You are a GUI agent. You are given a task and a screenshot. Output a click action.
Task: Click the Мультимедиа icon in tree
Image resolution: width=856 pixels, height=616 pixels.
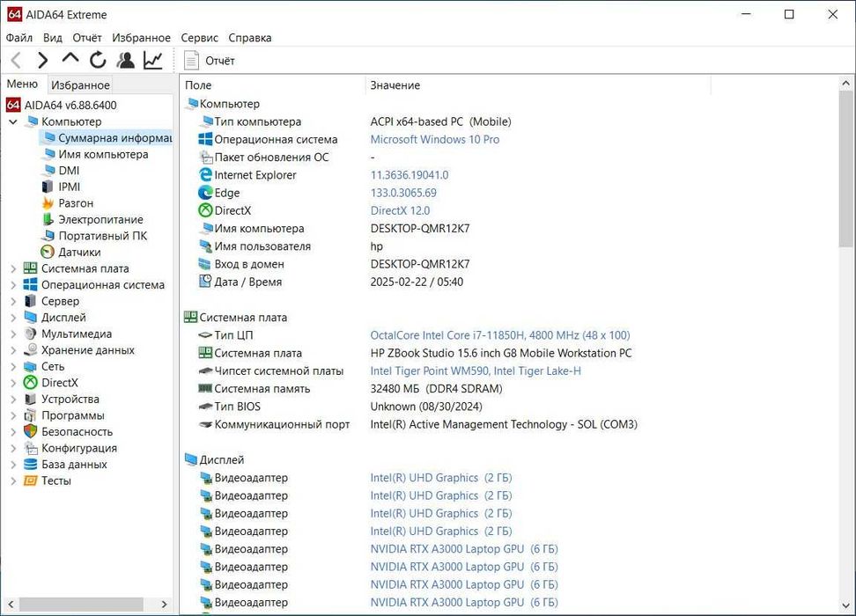(x=31, y=334)
